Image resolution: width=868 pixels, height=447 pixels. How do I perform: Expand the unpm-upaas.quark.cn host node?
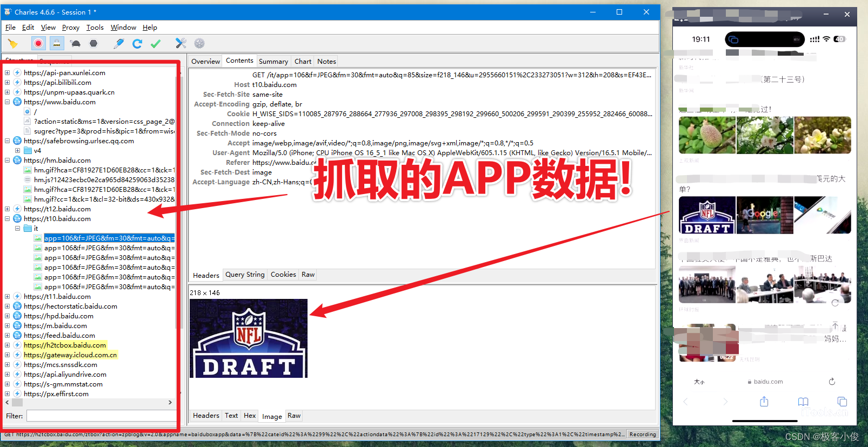[x=7, y=92]
